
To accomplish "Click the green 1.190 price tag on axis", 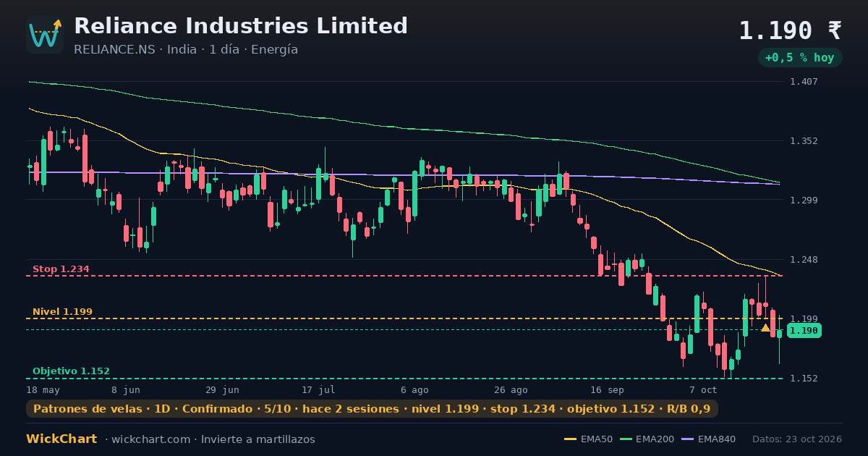I will (804, 331).
